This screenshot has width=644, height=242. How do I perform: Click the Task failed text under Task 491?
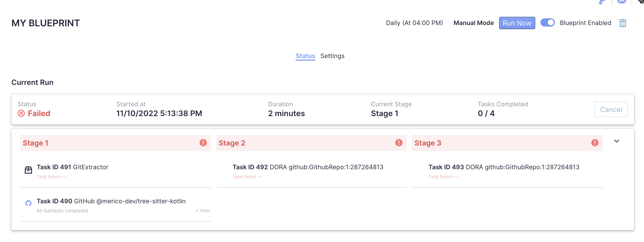51,176
